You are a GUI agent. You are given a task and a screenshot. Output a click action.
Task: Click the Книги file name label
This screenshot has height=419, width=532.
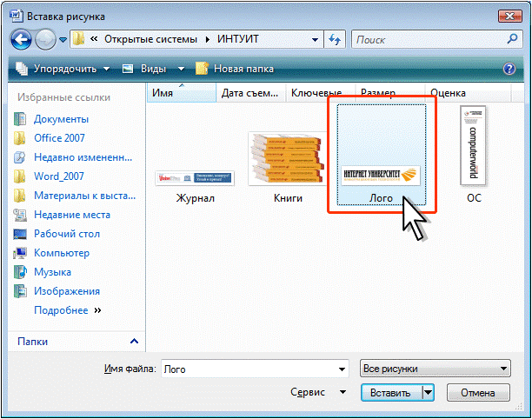288,198
